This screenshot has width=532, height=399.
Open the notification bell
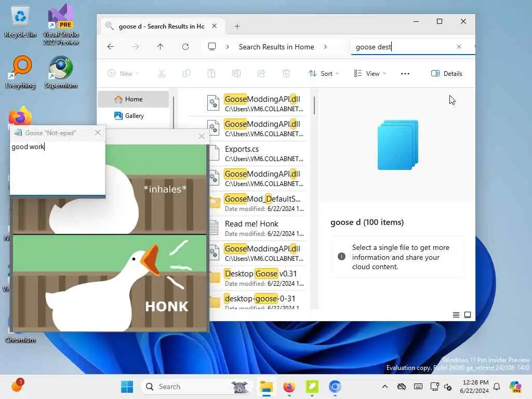497,387
